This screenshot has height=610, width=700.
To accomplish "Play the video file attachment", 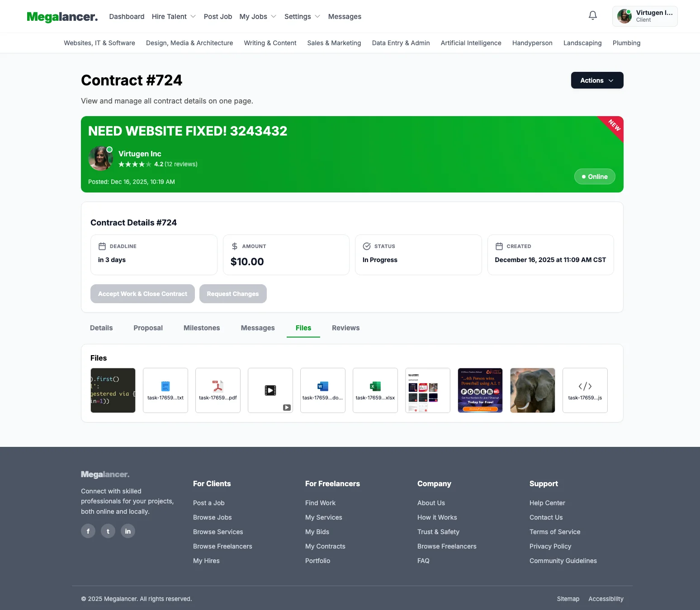I will click(270, 390).
